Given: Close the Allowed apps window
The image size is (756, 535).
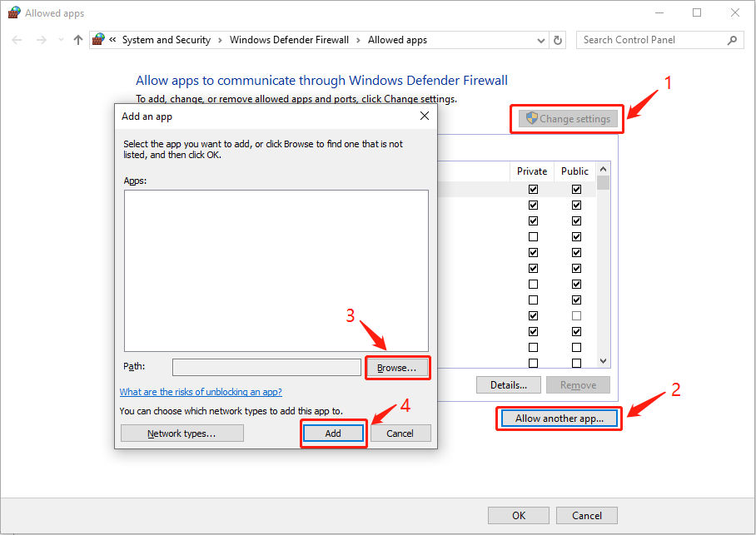Looking at the screenshot, I should pyautogui.click(x=735, y=12).
